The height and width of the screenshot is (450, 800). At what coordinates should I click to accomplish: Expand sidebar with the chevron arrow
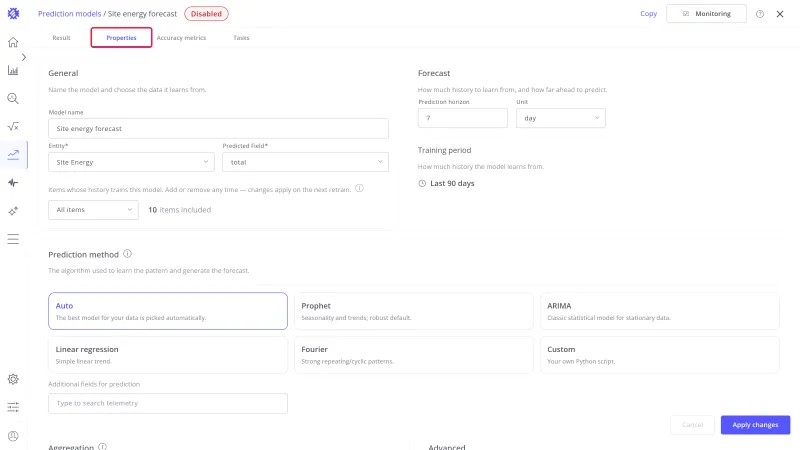point(23,57)
